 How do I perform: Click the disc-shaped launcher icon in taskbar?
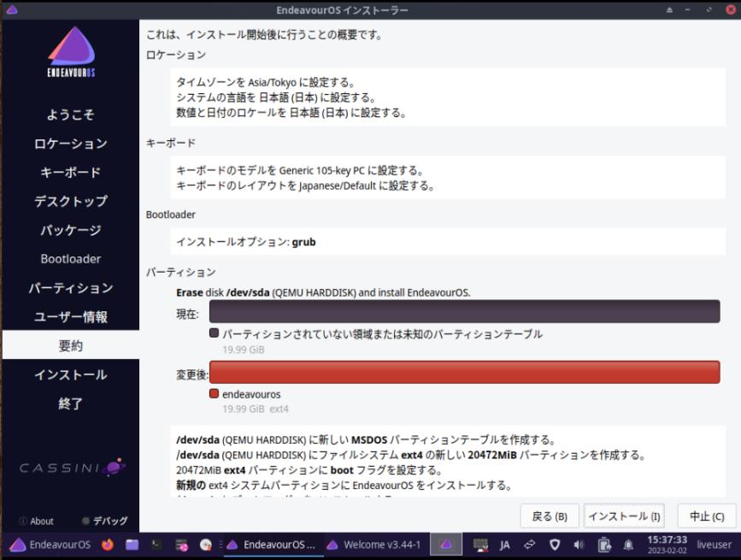coord(206,545)
